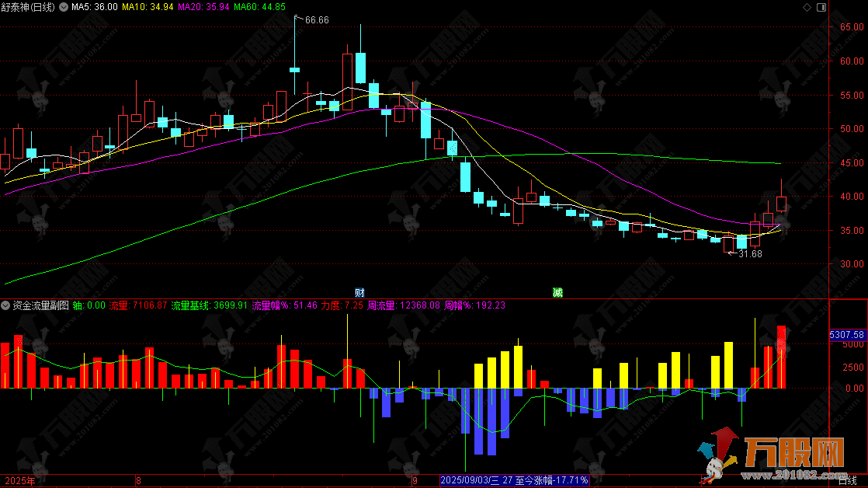Click the MA60: 44.85 indicator label
The height and width of the screenshot is (488, 868).
coord(259,7)
